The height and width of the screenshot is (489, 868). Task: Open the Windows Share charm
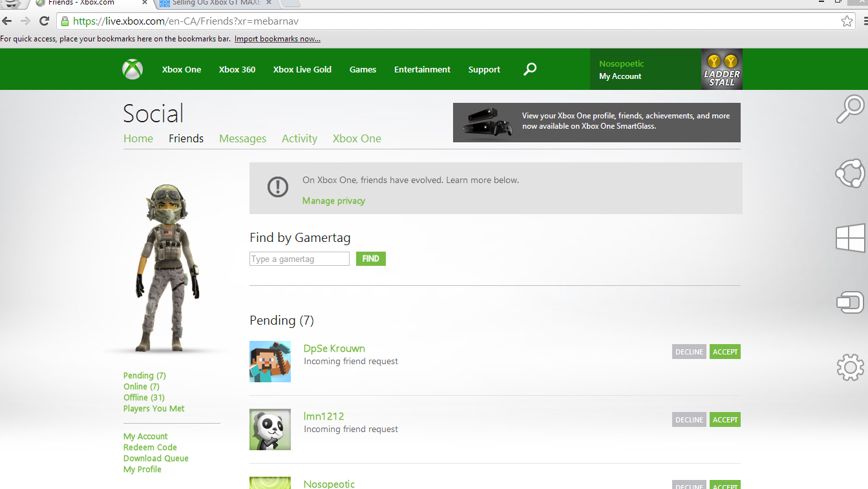(x=850, y=173)
